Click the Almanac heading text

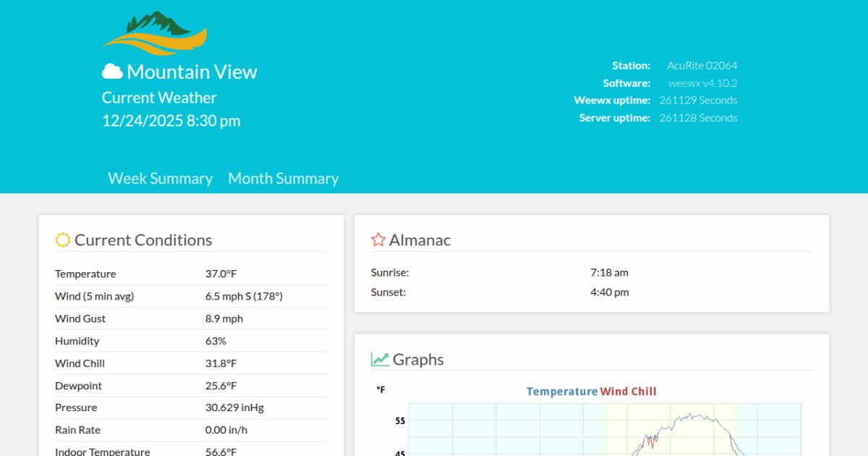point(420,240)
